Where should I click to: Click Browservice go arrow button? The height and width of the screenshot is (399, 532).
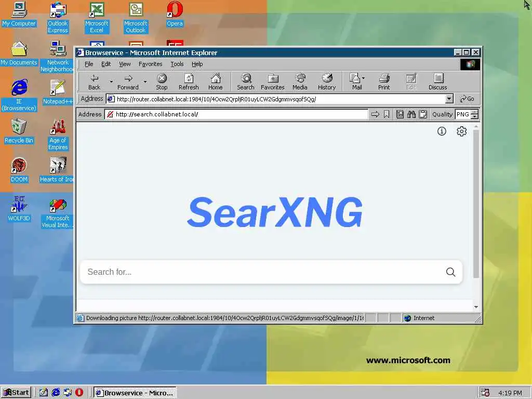(x=375, y=114)
